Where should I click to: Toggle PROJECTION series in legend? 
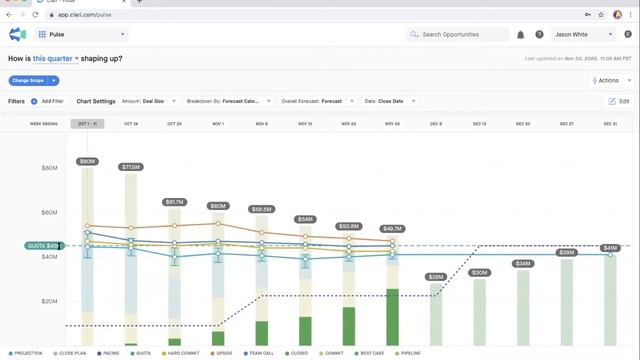click(x=25, y=353)
